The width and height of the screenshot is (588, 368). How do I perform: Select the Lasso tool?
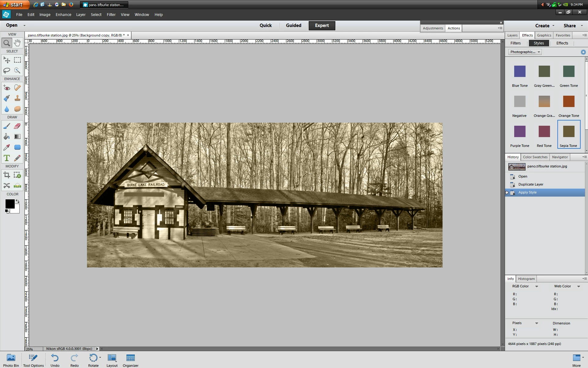[7, 71]
